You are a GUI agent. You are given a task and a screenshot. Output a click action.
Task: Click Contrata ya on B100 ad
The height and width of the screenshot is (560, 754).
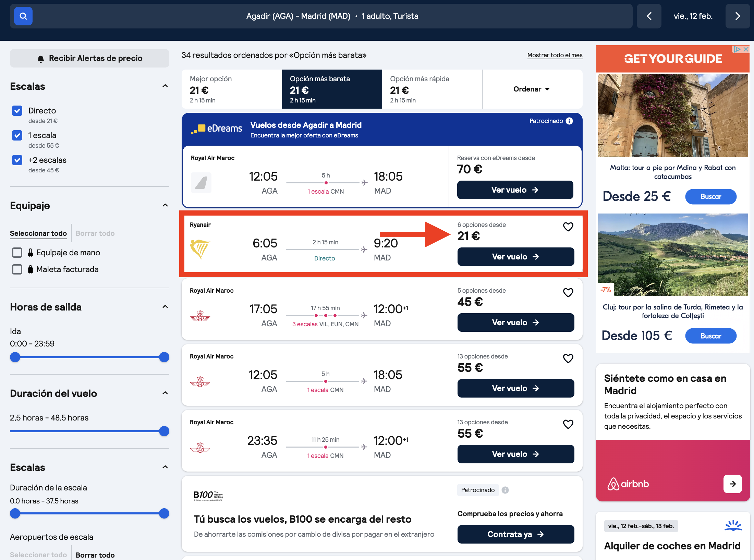point(515,534)
